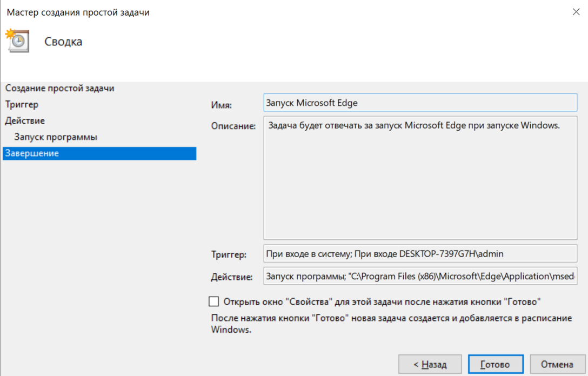Click the Сводка page heading
Screen dimensions: 588x376
[x=63, y=42]
